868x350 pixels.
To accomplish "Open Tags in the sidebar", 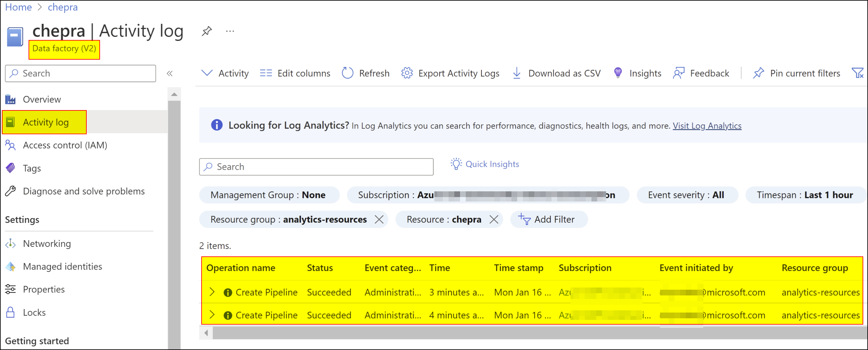I will click(x=23, y=168).
